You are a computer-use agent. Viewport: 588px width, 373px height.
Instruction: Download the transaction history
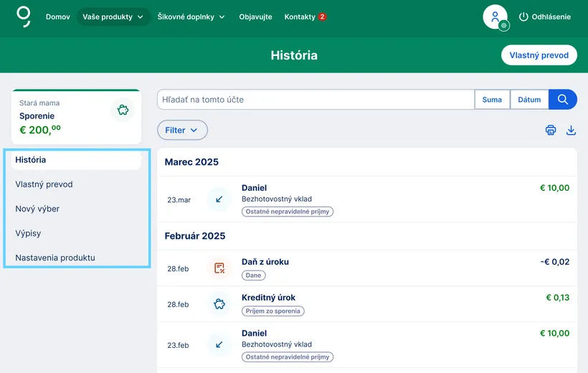572,130
